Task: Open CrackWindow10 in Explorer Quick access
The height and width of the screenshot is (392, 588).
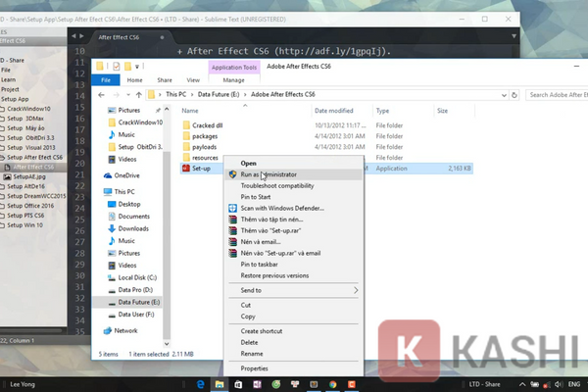Action: pyautogui.click(x=140, y=122)
